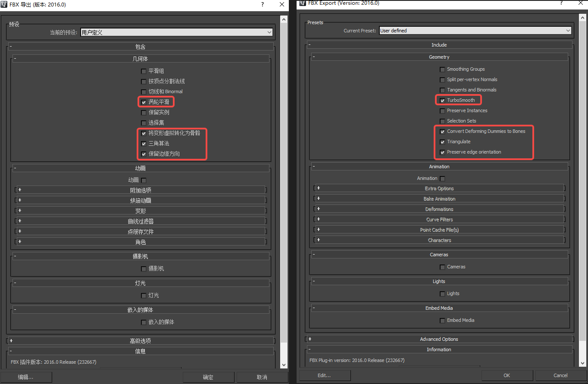Enable the 摄影机 checkbox

pos(144,269)
